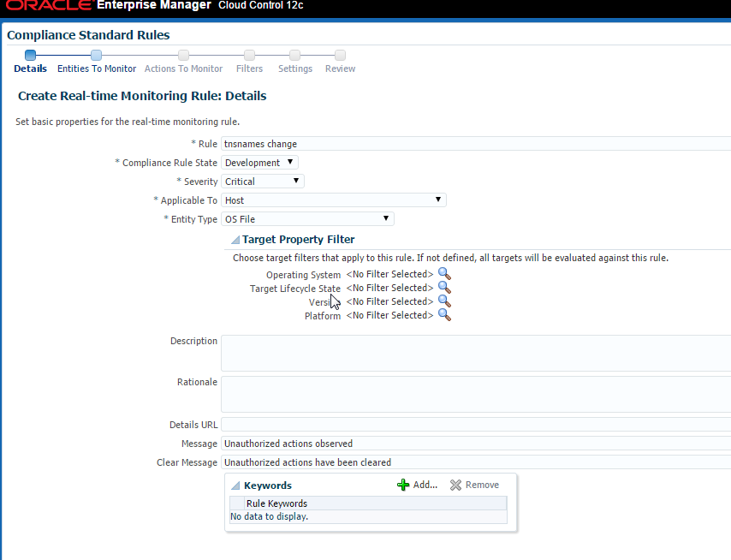This screenshot has width=731, height=560.
Task: Open Target Lifecycle State filter search magnifier
Action: 444,287
